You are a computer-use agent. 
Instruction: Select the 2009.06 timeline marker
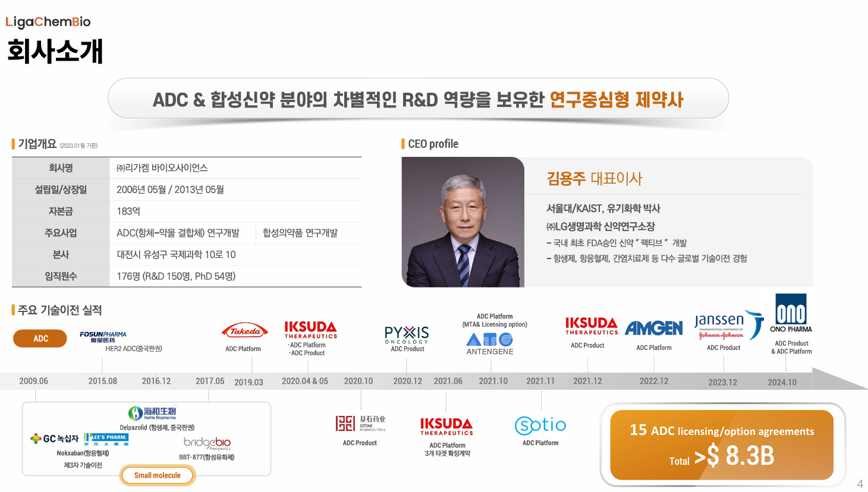(34, 381)
